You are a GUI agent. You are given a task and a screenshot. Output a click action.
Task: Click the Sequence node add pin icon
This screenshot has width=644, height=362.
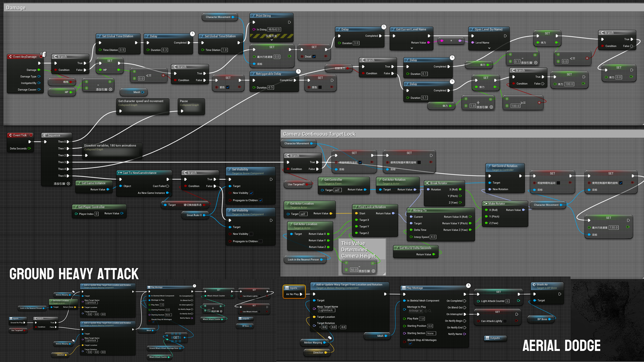(69, 184)
